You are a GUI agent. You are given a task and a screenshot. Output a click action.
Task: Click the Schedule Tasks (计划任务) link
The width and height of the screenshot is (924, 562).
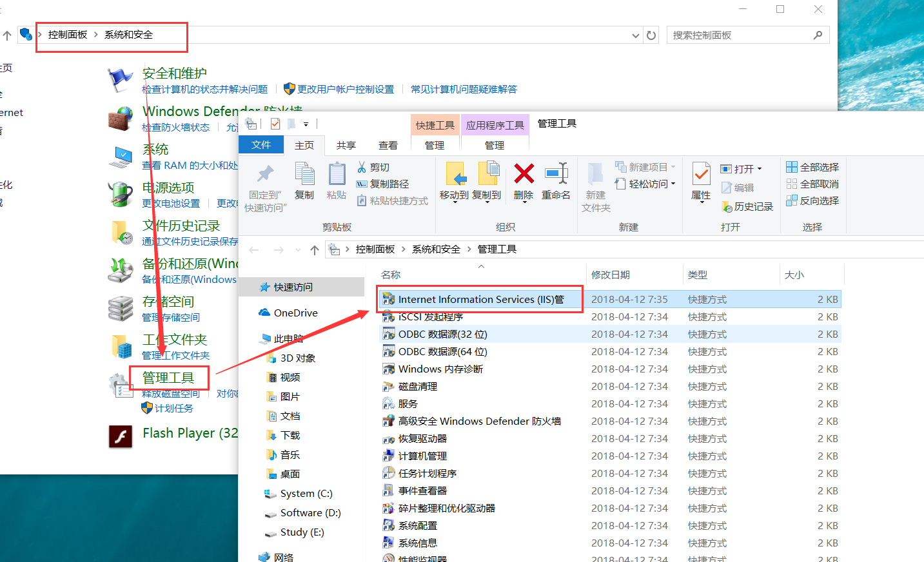point(174,409)
